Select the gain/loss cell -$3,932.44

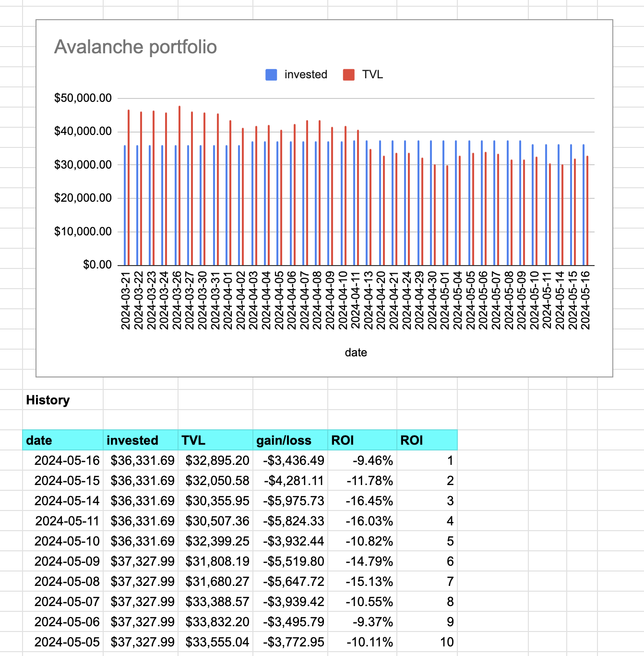point(290,541)
